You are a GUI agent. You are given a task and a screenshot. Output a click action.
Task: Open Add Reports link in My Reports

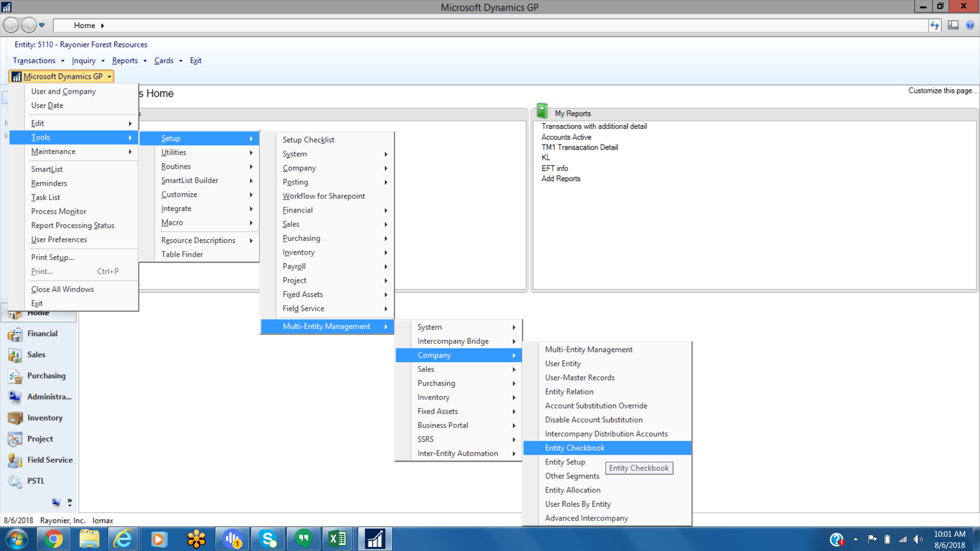[560, 179]
